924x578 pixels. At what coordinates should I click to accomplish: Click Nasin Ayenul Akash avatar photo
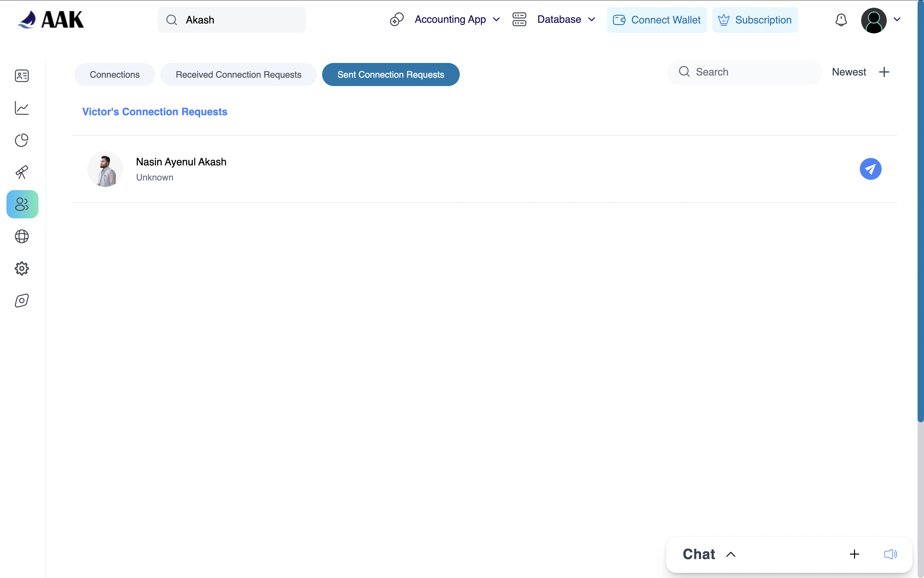105,169
